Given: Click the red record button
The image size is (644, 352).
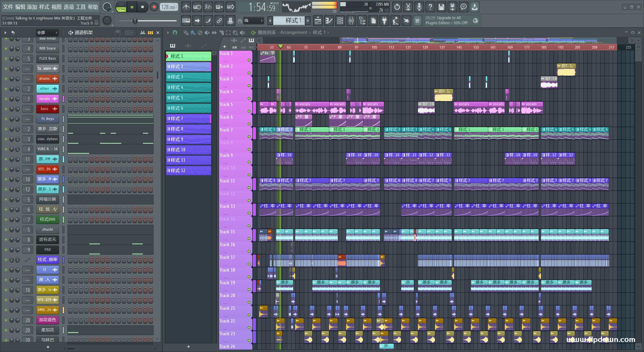Looking at the screenshot, I should pyautogui.click(x=154, y=7).
